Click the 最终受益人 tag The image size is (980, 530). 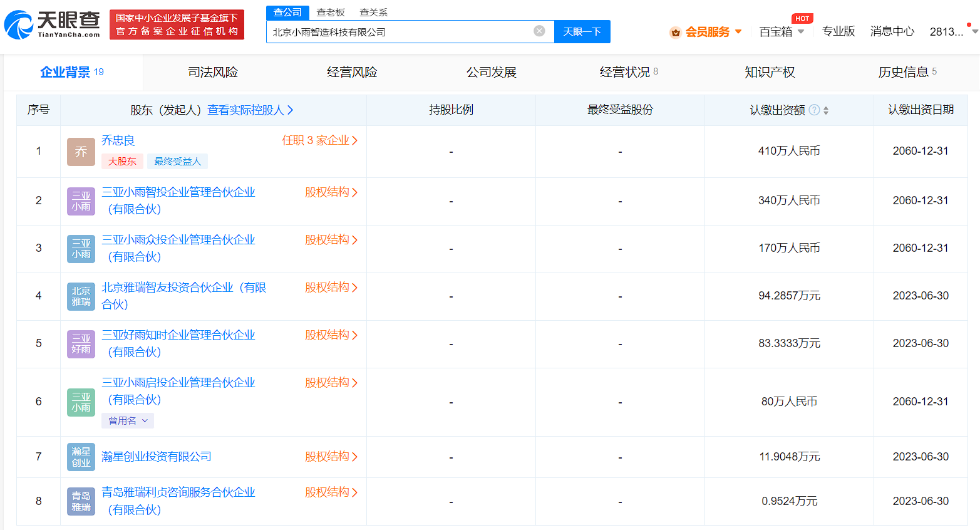pyautogui.click(x=178, y=161)
